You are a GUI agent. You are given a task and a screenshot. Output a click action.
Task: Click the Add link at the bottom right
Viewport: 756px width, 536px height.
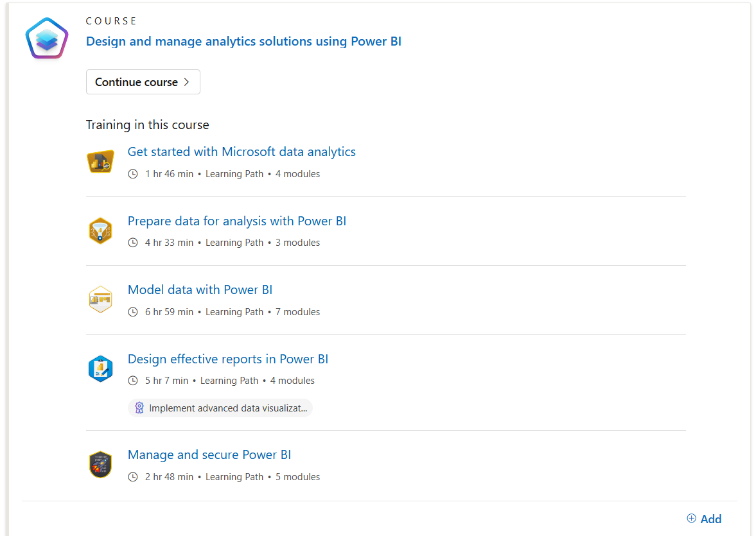[x=710, y=519]
